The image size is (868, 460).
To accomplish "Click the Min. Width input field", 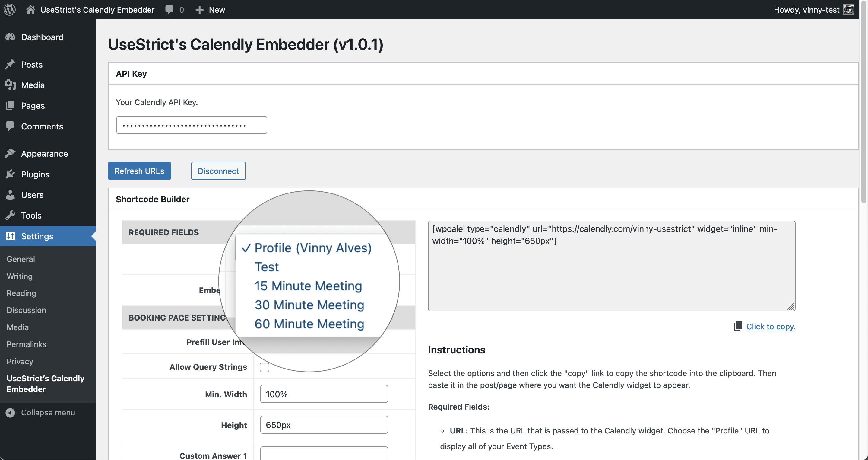I will pos(324,394).
